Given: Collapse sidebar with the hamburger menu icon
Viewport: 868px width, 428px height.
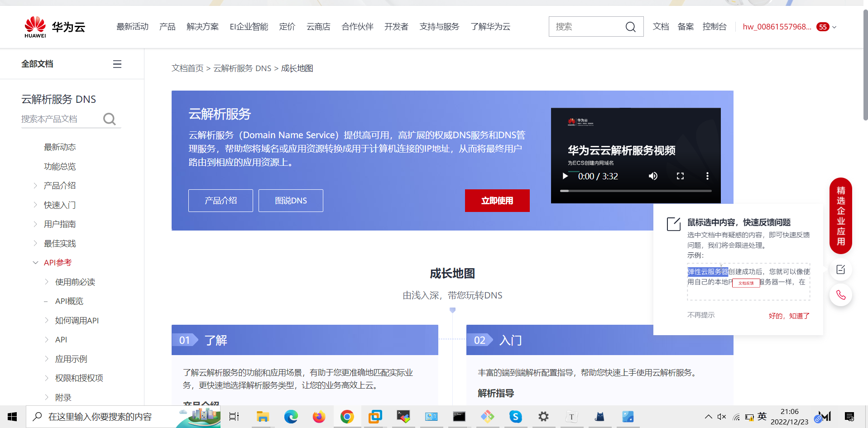Looking at the screenshot, I should point(117,64).
